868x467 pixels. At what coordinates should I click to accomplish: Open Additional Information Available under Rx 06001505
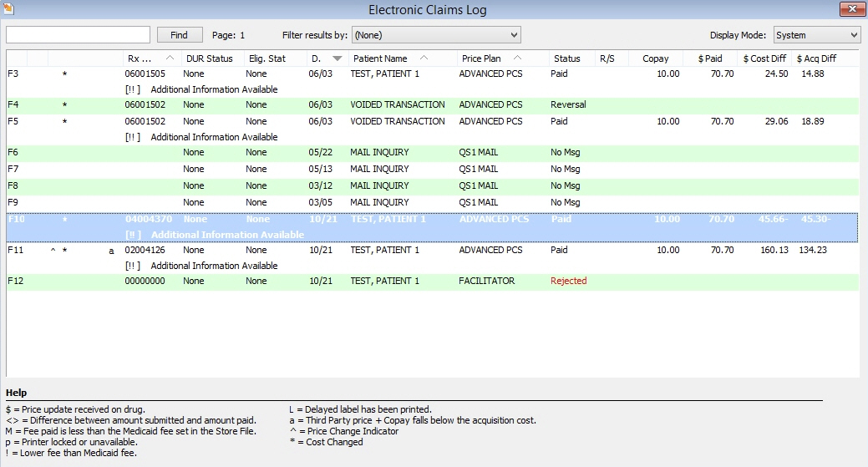click(x=214, y=89)
